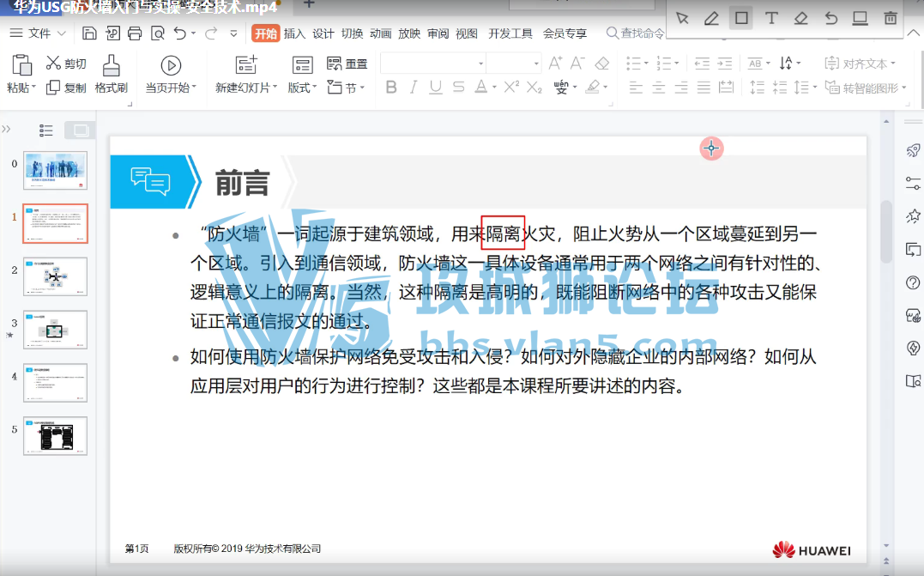Select the rectangle annotation tool
Image resolution: width=924 pixels, height=576 pixels.
(741, 18)
